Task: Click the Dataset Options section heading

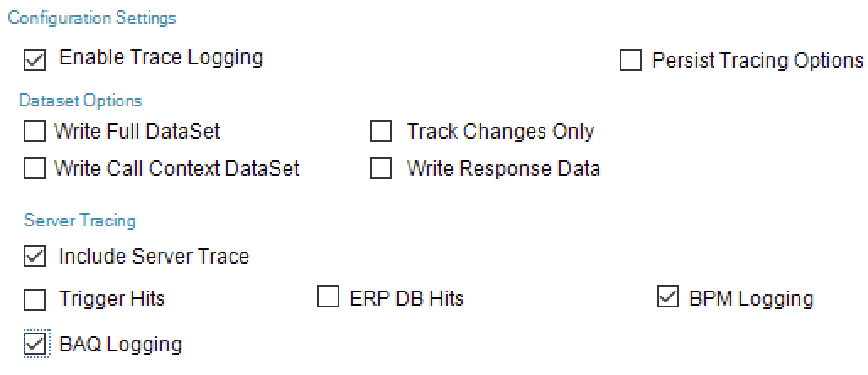Action: point(80,101)
